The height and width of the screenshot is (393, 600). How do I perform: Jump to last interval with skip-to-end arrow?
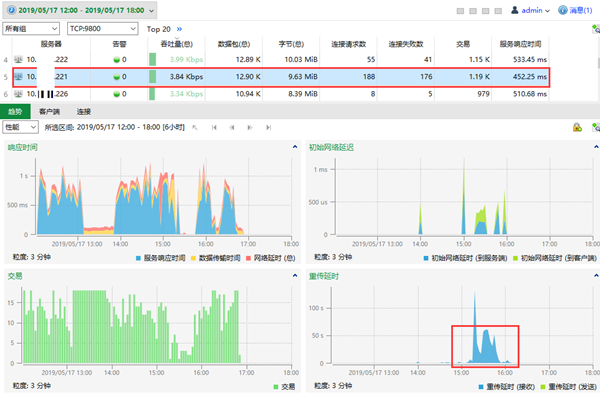[269, 127]
